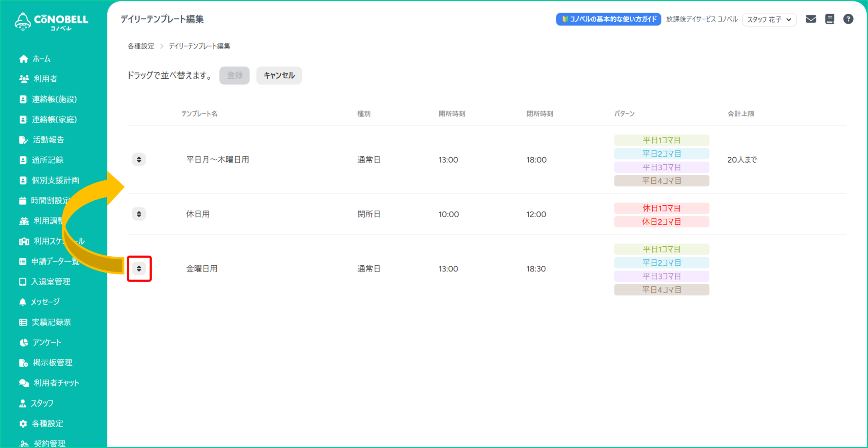868x448 pixels.
Task: Click the green 平日1コマ目 tag, first row
Action: (661, 140)
